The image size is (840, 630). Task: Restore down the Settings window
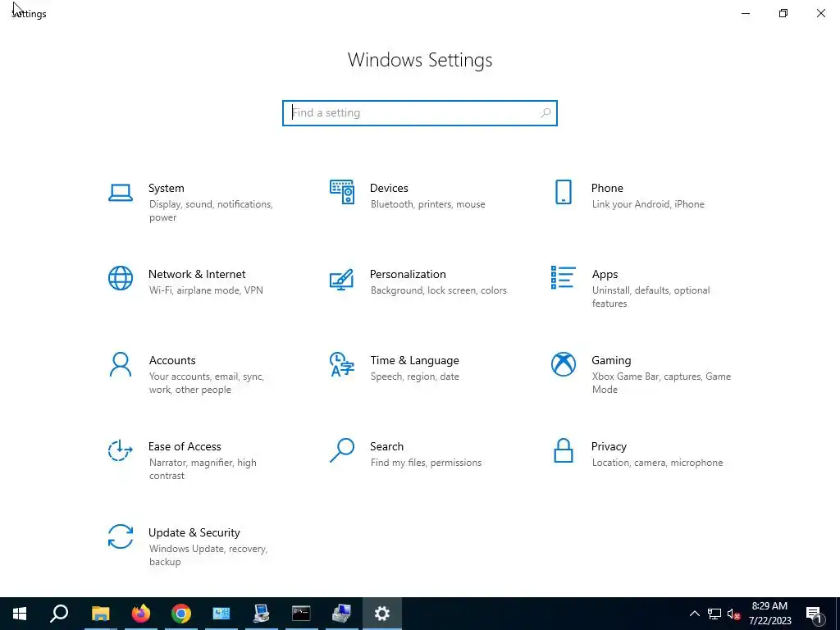click(783, 13)
